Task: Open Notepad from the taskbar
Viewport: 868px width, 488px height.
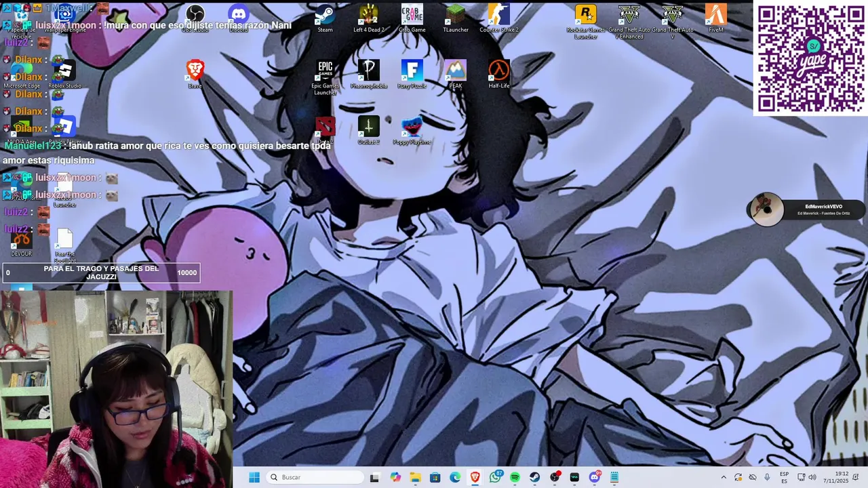Action: point(614,477)
